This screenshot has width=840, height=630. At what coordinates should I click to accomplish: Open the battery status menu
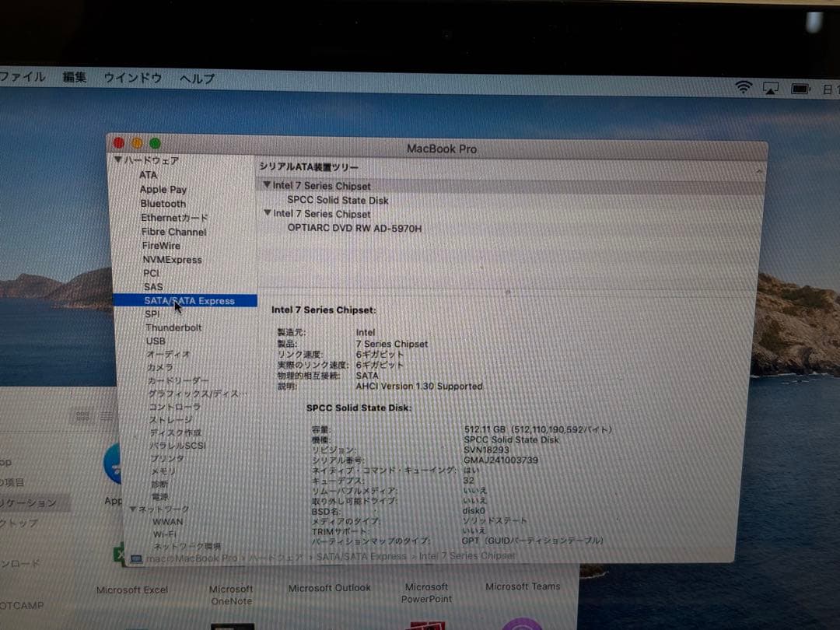tap(800, 87)
